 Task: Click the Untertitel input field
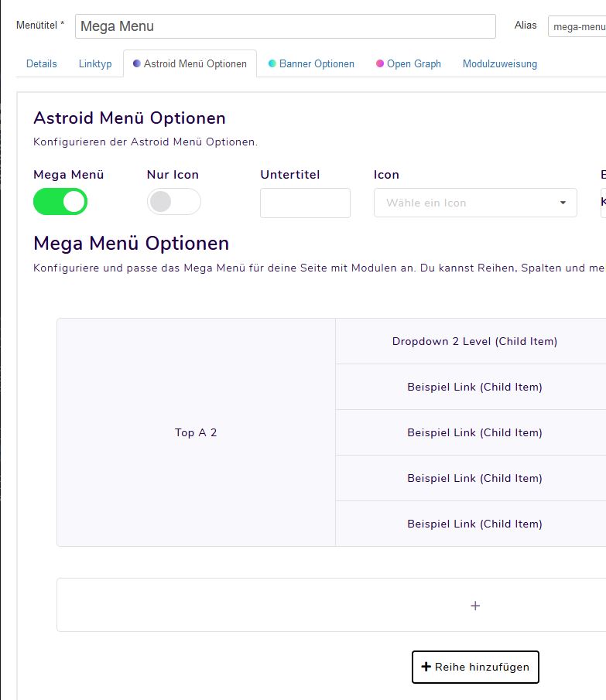pyautogui.click(x=305, y=203)
